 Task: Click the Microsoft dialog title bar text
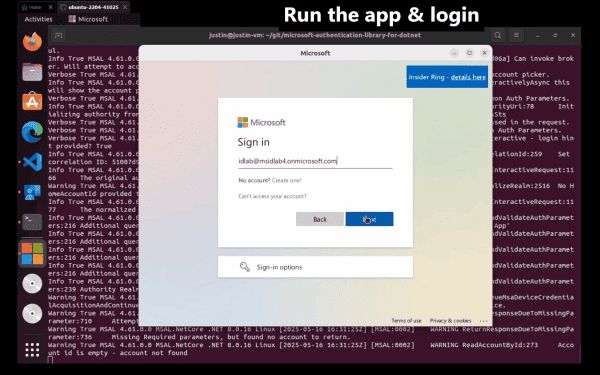click(315, 53)
